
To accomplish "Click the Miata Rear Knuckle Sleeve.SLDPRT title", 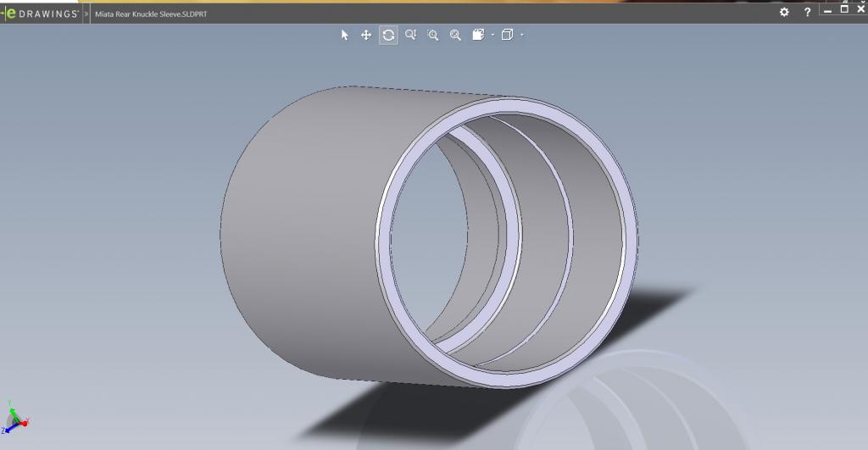I will tap(151, 14).
